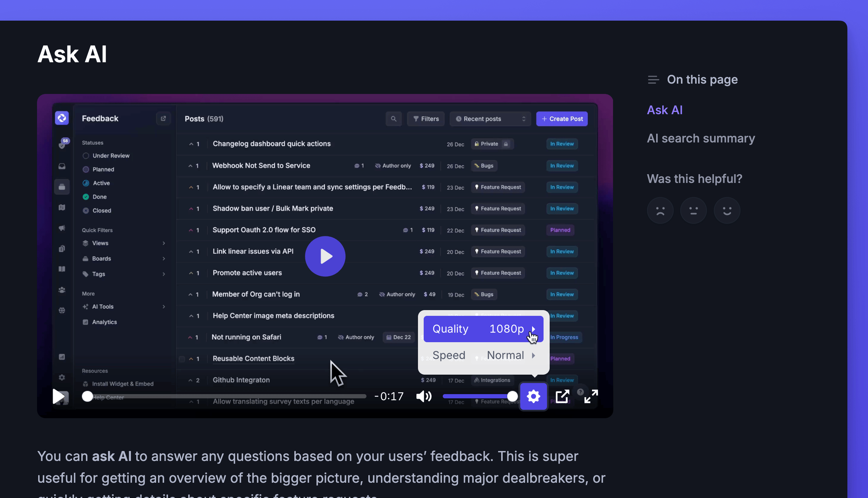This screenshot has height=498, width=868.
Task: Open the inbox tray icon in sidebar
Action: pyautogui.click(x=62, y=166)
